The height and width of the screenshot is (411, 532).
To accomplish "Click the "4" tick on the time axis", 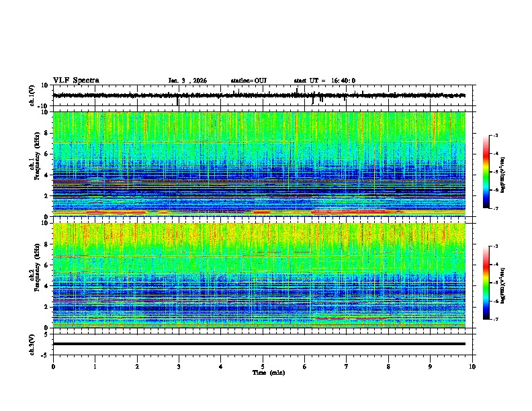I will (x=221, y=367).
